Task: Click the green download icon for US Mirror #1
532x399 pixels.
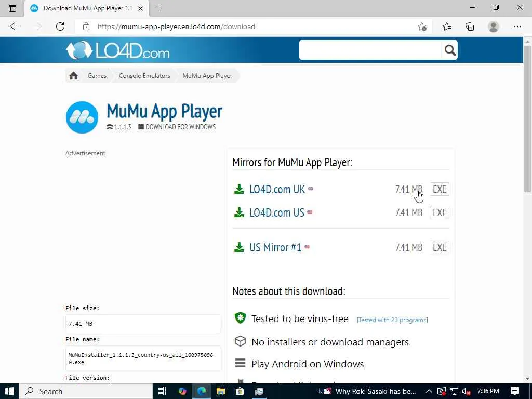Action: pos(239,247)
